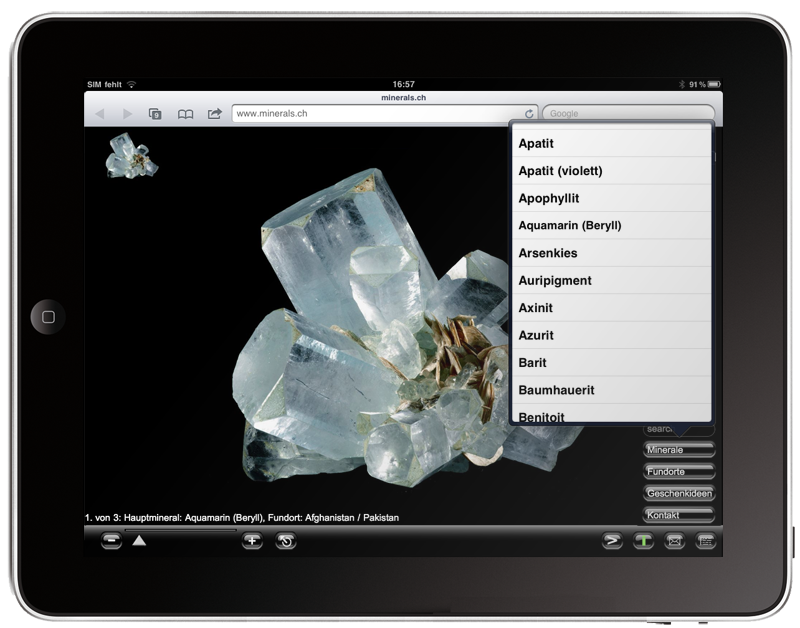The height and width of the screenshot is (628, 800).
Task: Click the small aquamarine thumbnail
Action: (132, 156)
